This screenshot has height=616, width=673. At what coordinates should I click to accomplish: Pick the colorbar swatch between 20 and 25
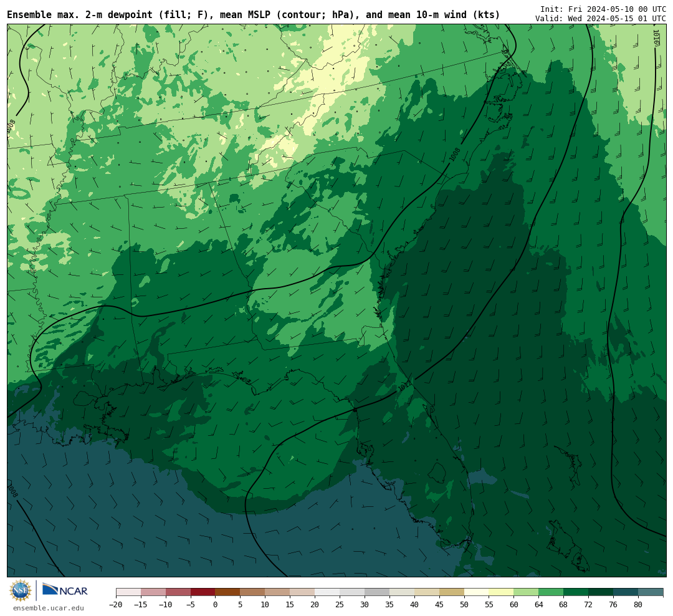[327, 592]
